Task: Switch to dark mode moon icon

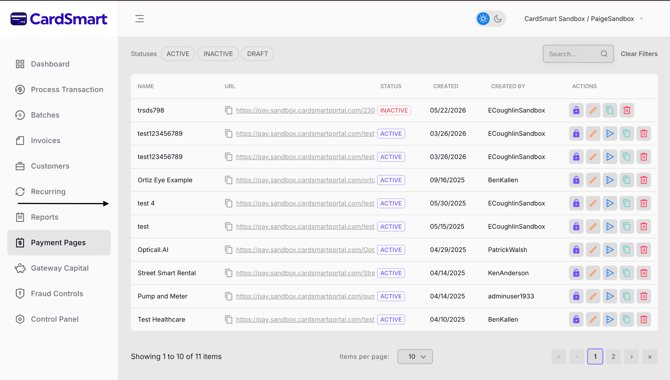Action: click(x=498, y=19)
